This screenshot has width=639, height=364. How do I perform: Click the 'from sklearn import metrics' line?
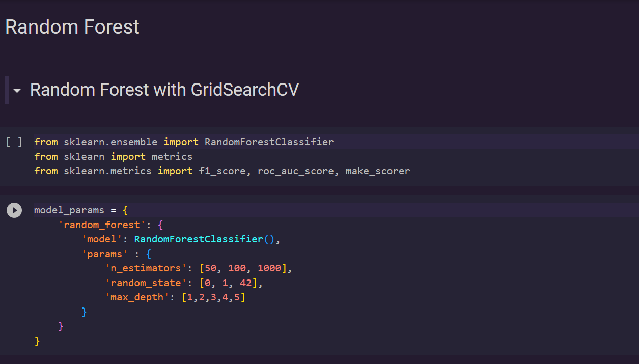[x=113, y=156]
